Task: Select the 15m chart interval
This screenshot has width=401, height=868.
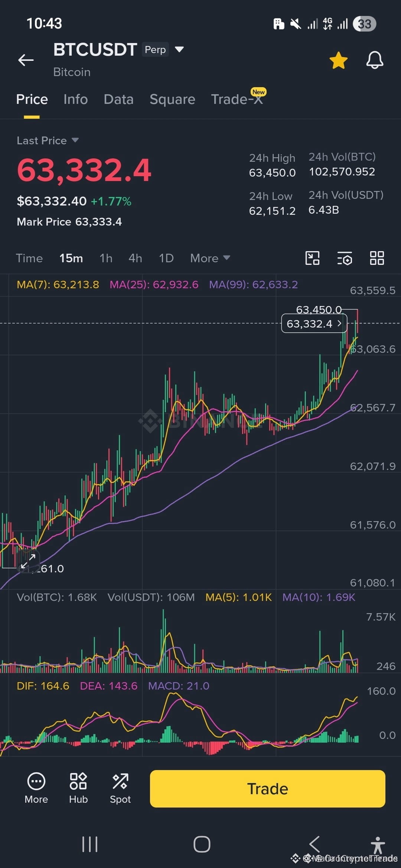Action: click(71, 258)
